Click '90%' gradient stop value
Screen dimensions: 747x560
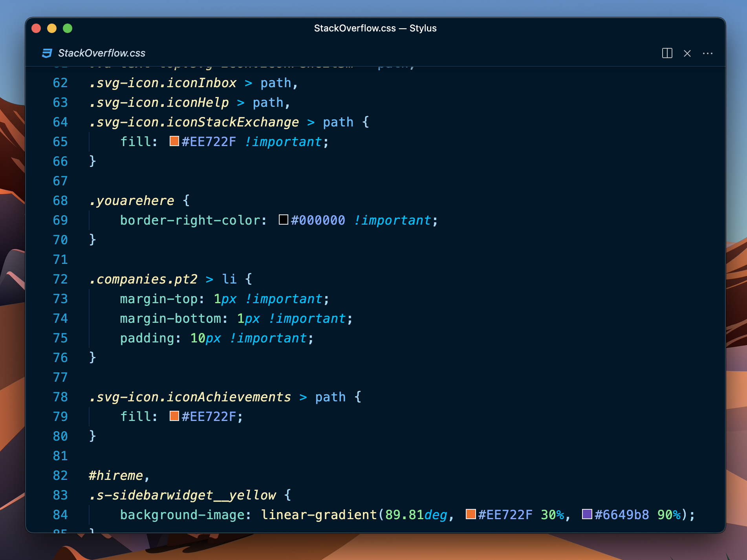click(x=669, y=515)
